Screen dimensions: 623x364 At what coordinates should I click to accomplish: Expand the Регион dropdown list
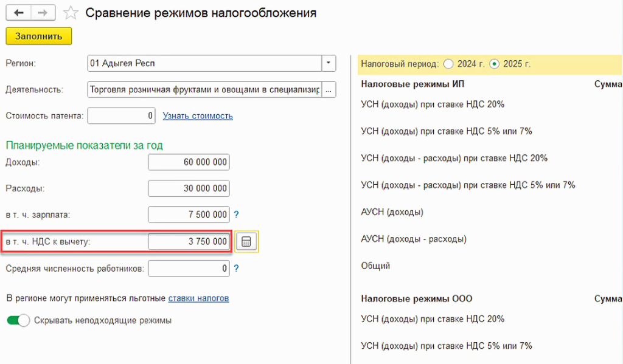(x=329, y=63)
